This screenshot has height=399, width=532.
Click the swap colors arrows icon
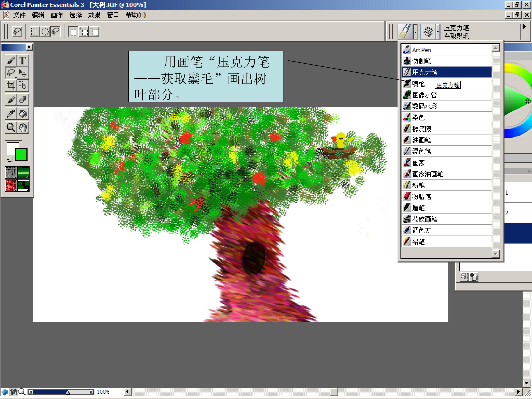pos(9,160)
